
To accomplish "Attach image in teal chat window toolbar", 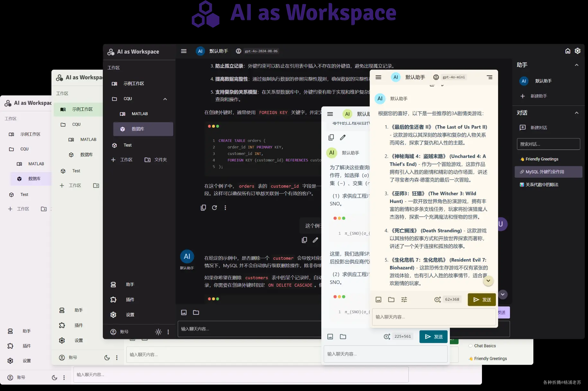I will (x=330, y=336).
